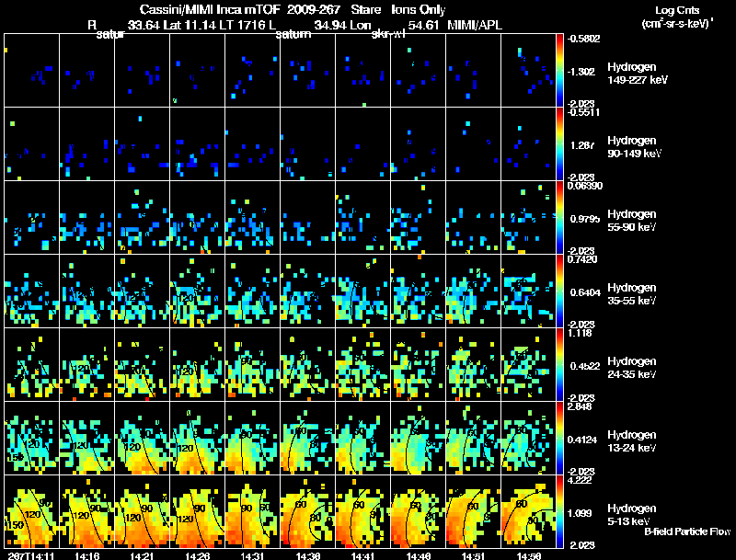736x560 pixels.
Task: Select the 55-90 keV panel at 14:36
Action: pyautogui.click(x=308, y=218)
